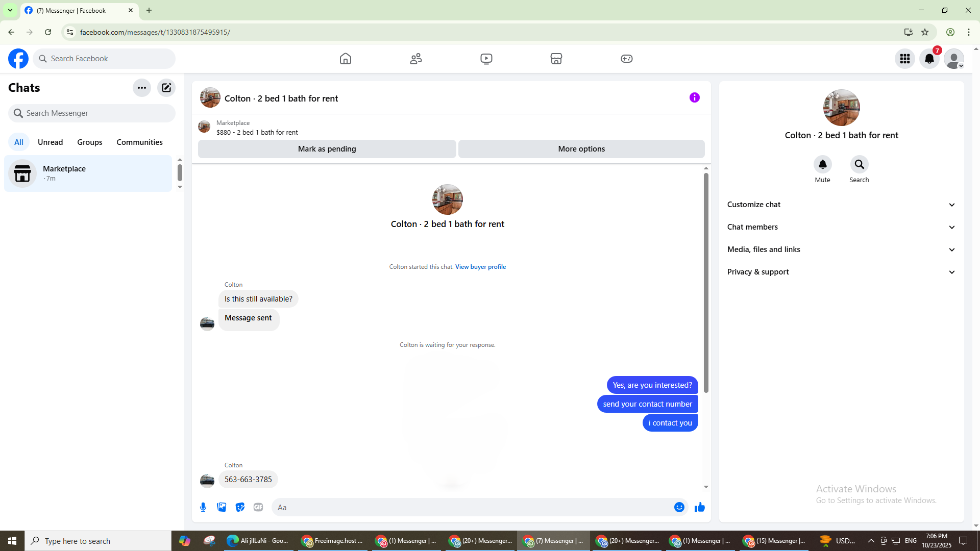Open the GIF picker
The height and width of the screenshot is (551, 980).
coord(258,507)
